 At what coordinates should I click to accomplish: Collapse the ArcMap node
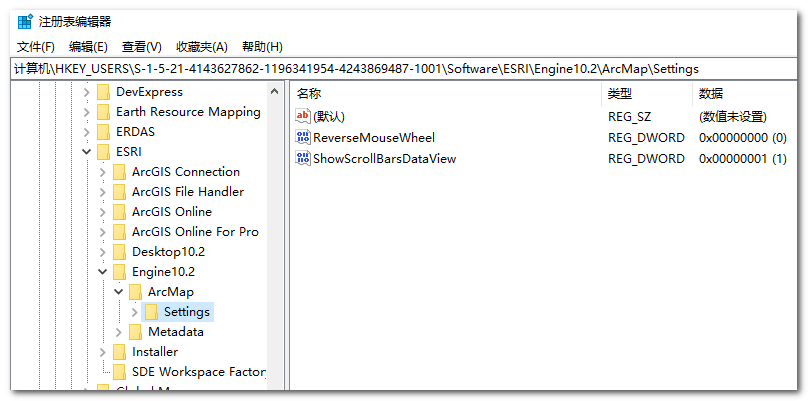tap(119, 292)
